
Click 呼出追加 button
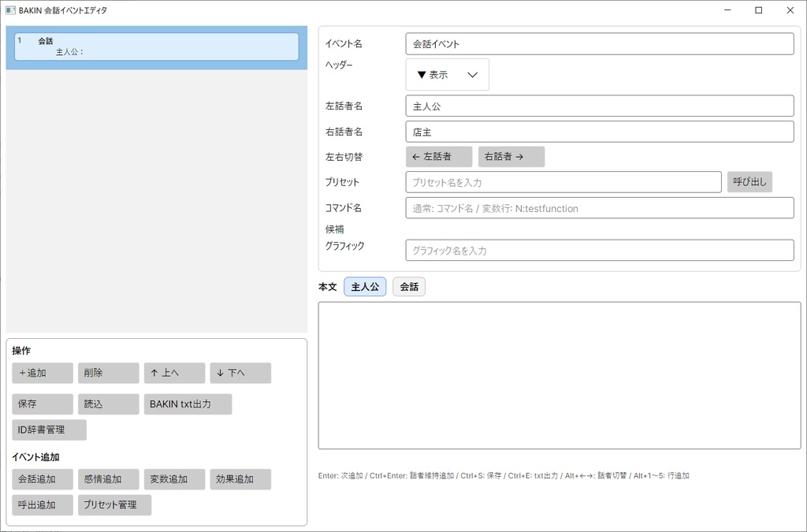pyautogui.click(x=43, y=504)
